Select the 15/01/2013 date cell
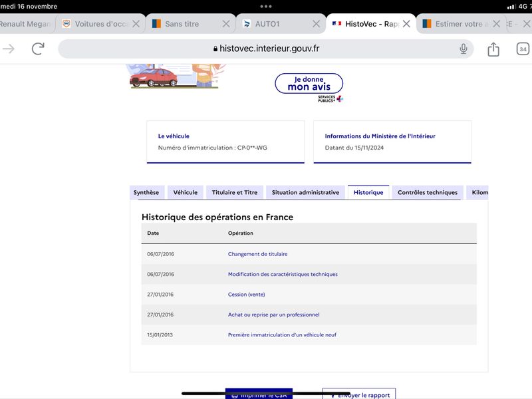The height and width of the screenshot is (399, 532). click(x=160, y=334)
